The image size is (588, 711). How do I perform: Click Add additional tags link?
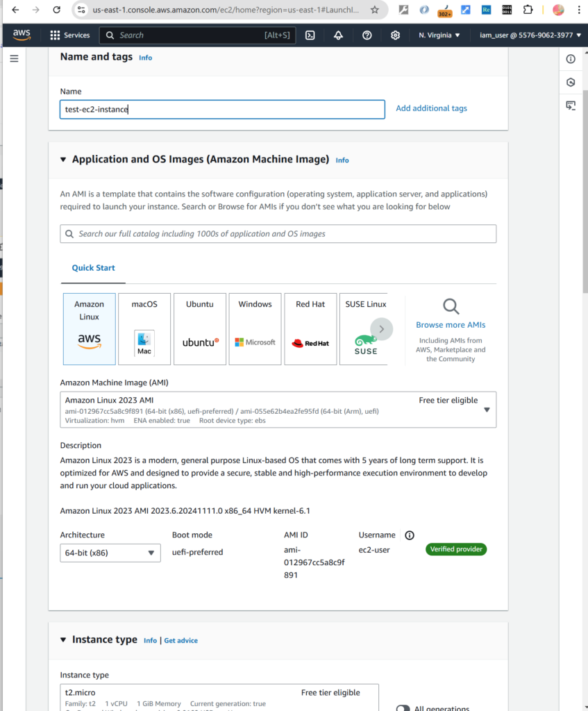[431, 108]
